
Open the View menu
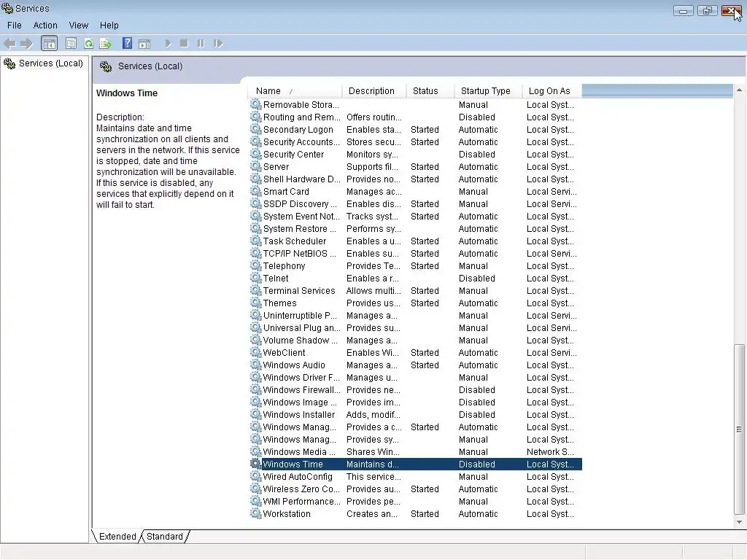(x=79, y=26)
